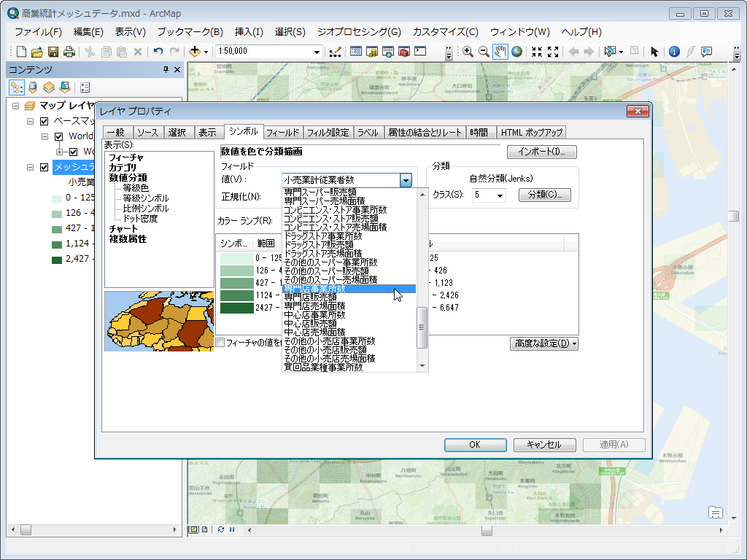Click the Fixed Zoom Out arrows icon
747x560 pixels.
click(x=553, y=52)
